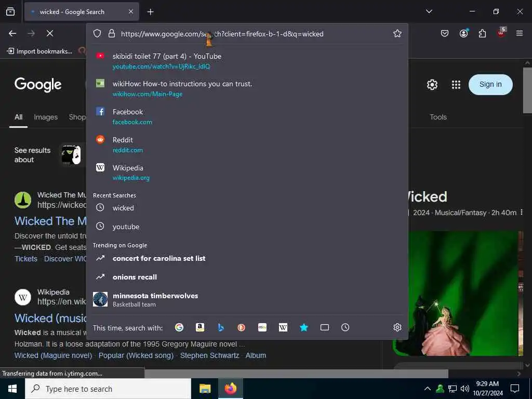Click the horizontal scrollbar at bottom

[296, 374]
